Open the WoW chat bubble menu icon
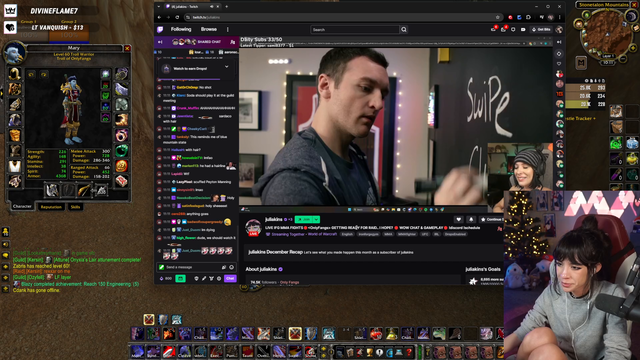640x360 pixels. [6, 255]
